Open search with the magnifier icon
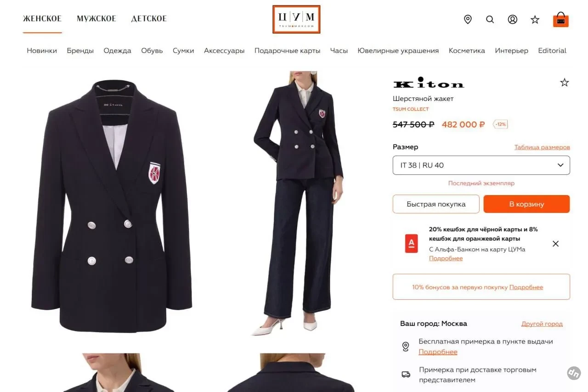 pos(490,19)
